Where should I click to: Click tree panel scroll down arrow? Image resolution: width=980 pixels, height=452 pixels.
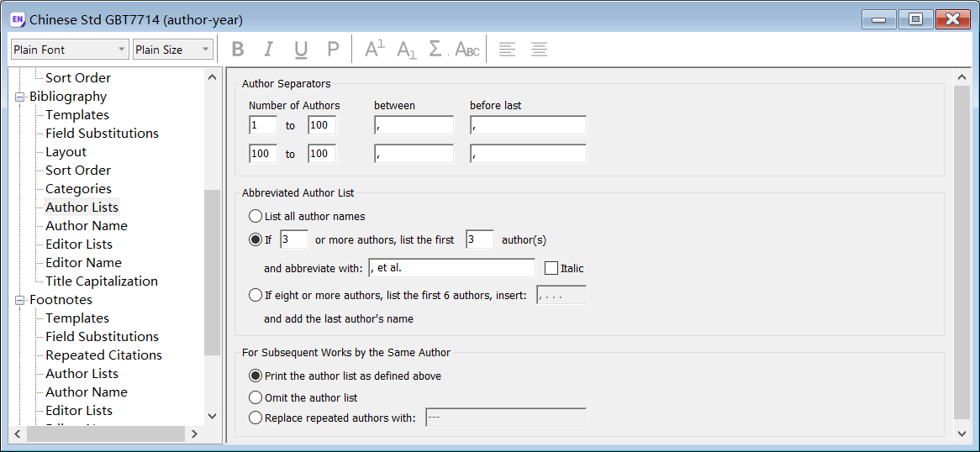click(x=212, y=416)
